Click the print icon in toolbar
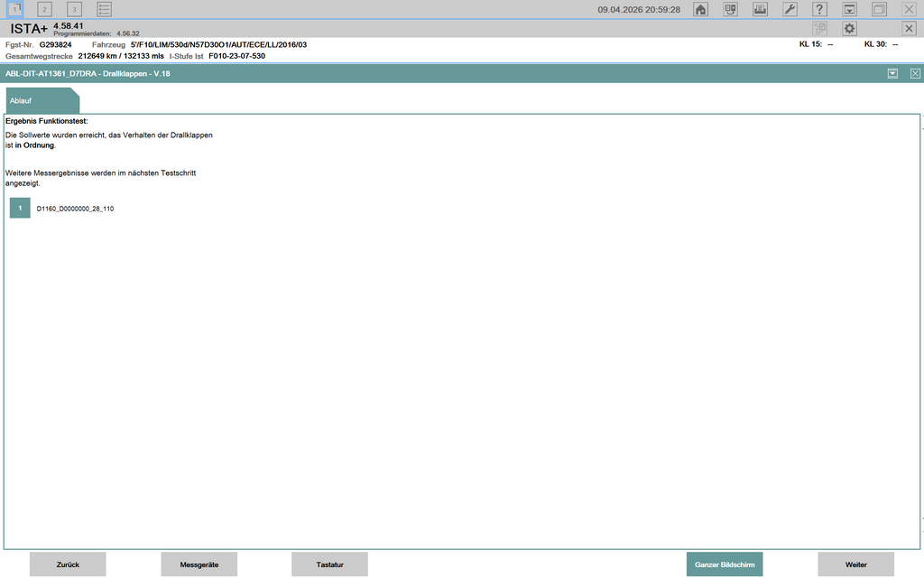 click(x=761, y=9)
